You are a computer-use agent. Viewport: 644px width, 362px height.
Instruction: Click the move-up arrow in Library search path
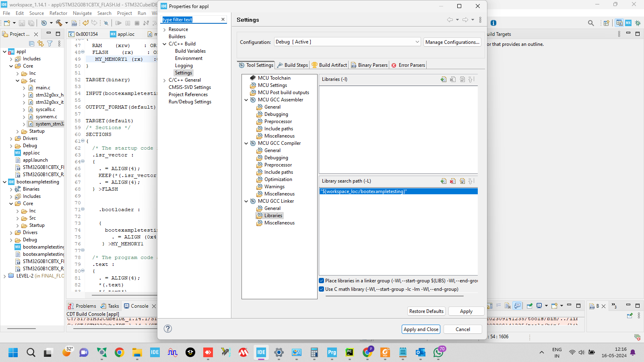click(x=471, y=181)
